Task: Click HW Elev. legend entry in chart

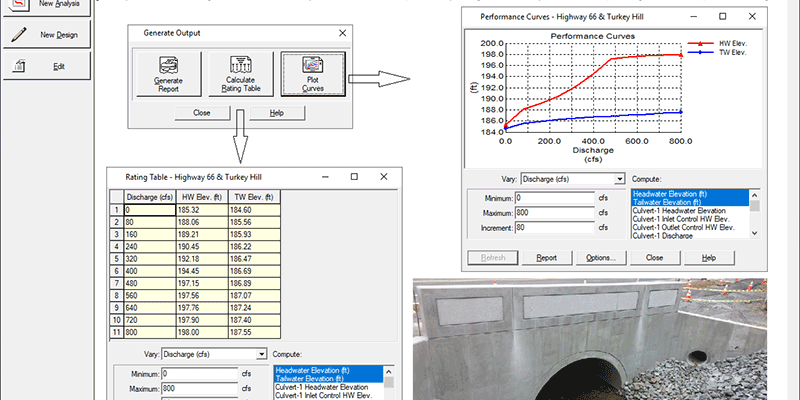Action: click(717, 44)
